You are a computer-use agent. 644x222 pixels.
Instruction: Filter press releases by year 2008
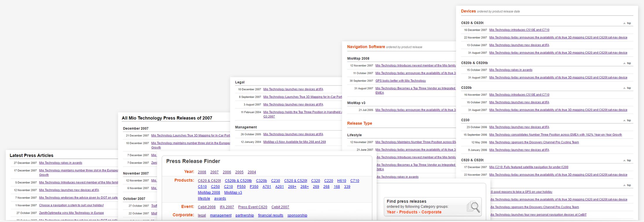pos(202,172)
